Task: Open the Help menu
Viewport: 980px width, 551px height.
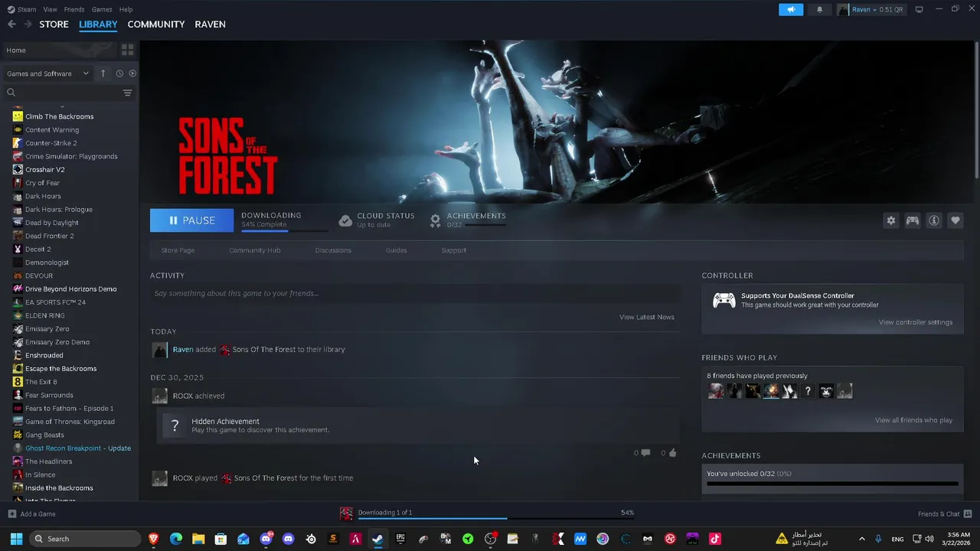Action: point(126,9)
